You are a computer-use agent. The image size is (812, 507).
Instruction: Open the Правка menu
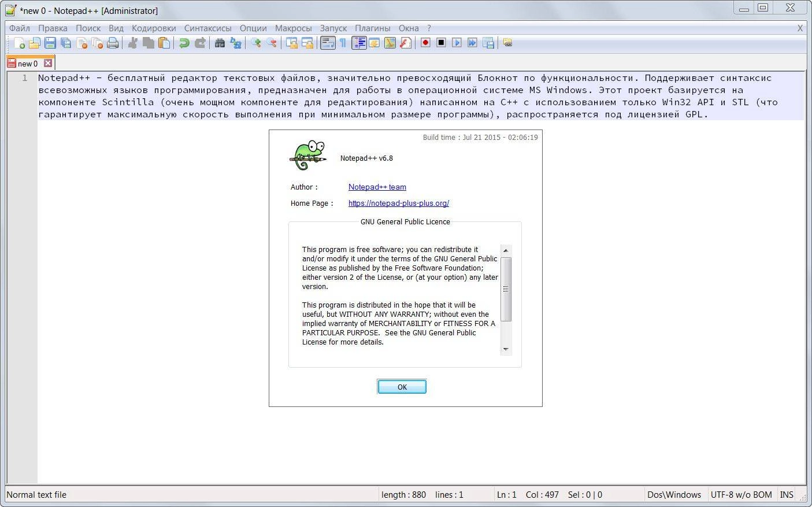53,28
